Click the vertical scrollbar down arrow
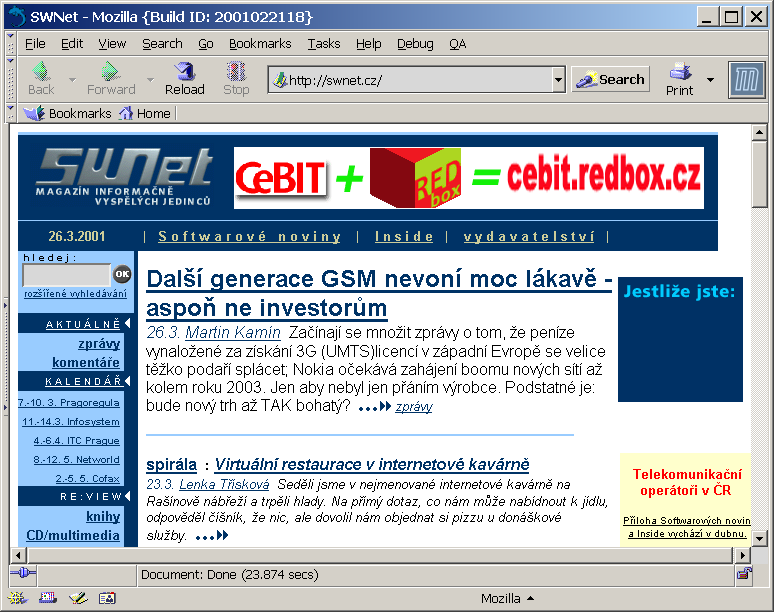The image size is (774, 612). 759,538
